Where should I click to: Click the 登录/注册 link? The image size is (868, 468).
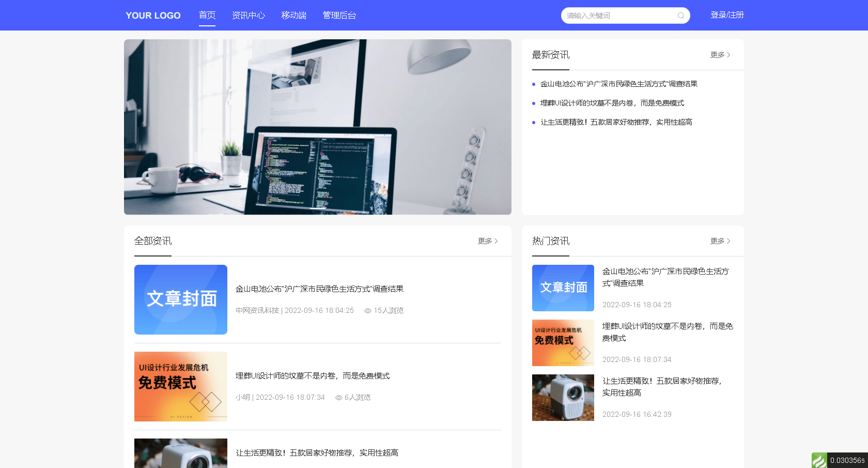coord(727,15)
